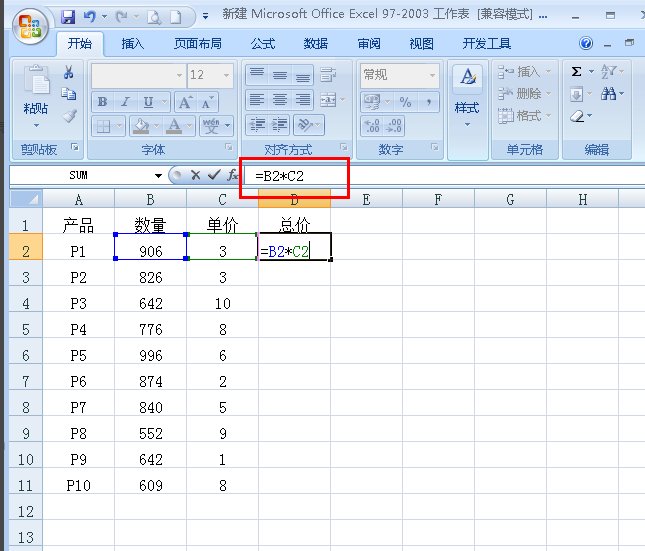Click the Format Painter brush icon
645x551 pixels.
click(x=69, y=116)
